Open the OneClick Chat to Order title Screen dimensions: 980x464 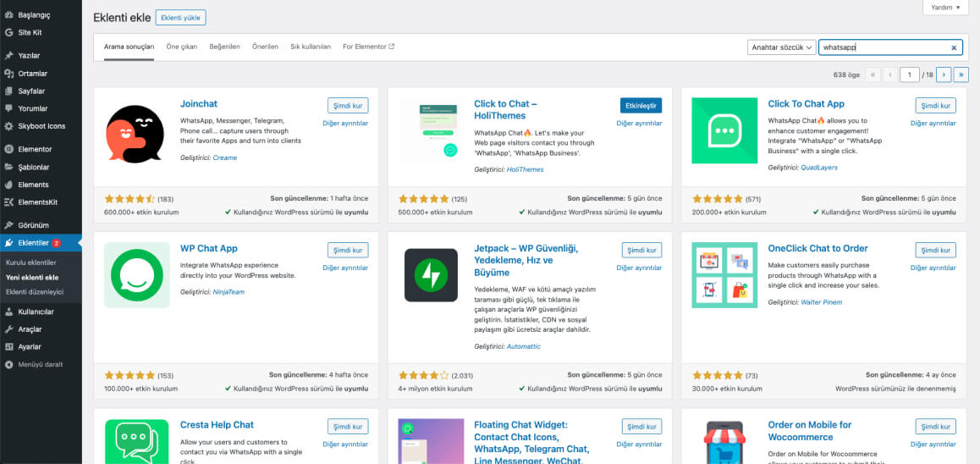tap(818, 248)
